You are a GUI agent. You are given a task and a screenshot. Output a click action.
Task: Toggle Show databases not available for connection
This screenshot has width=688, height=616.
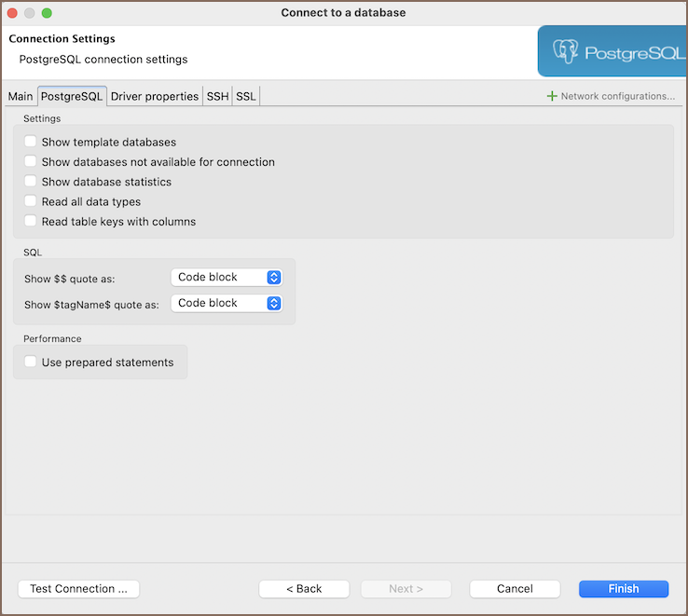click(31, 162)
